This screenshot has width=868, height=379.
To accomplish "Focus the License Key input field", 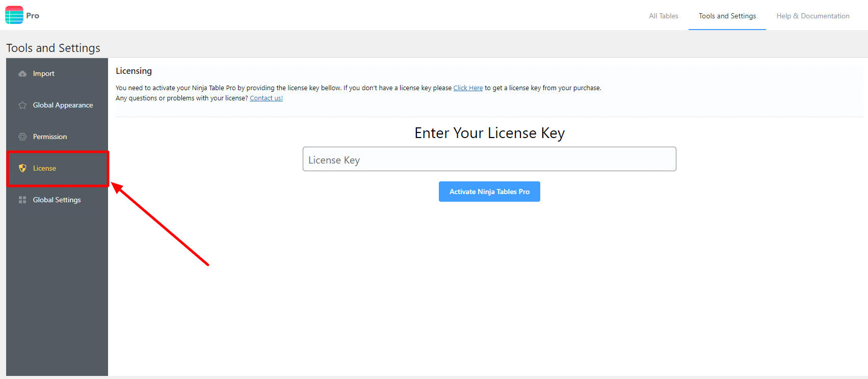I will click(x=489, y=159).
